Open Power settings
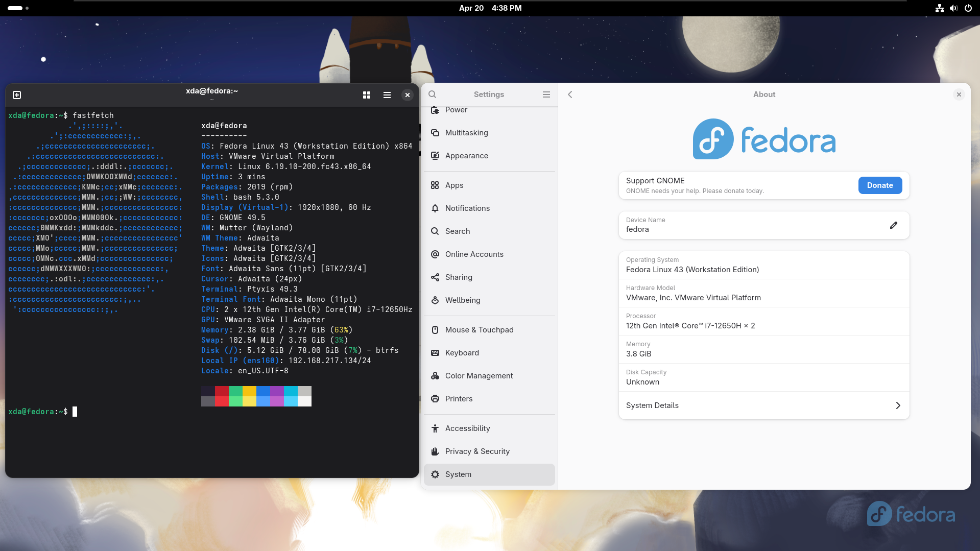980x551 pixels. pos(489,110)
